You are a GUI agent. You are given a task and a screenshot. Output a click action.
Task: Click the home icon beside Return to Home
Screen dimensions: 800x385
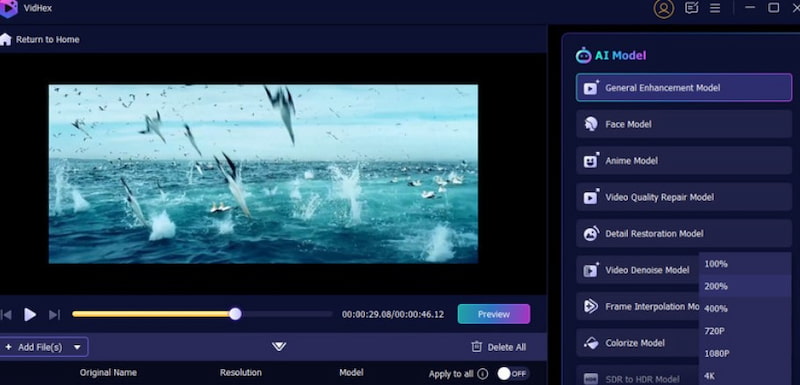pos(6,39)
